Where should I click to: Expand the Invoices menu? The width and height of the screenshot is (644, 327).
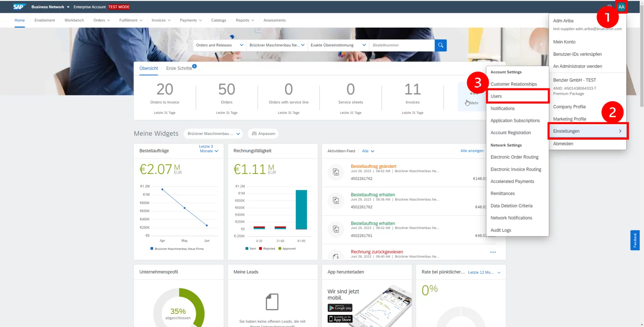point(161,20)
